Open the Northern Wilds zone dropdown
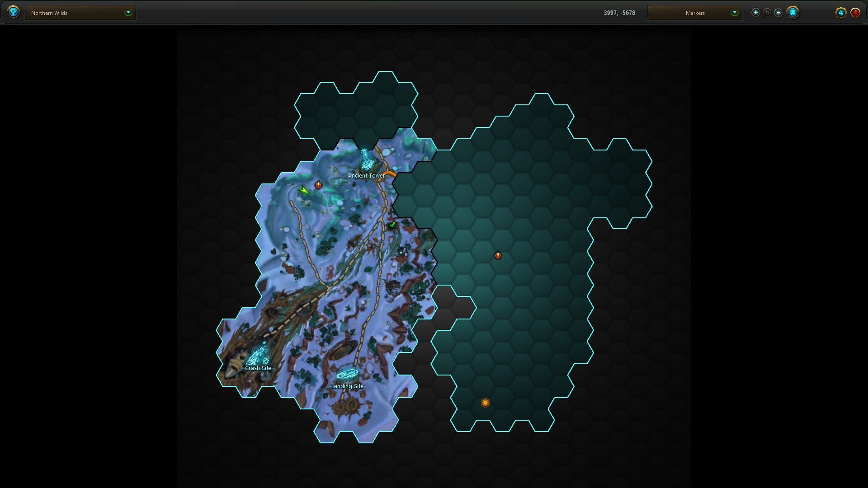The width and height of the screenshot is (868, 488). (80, 13)
